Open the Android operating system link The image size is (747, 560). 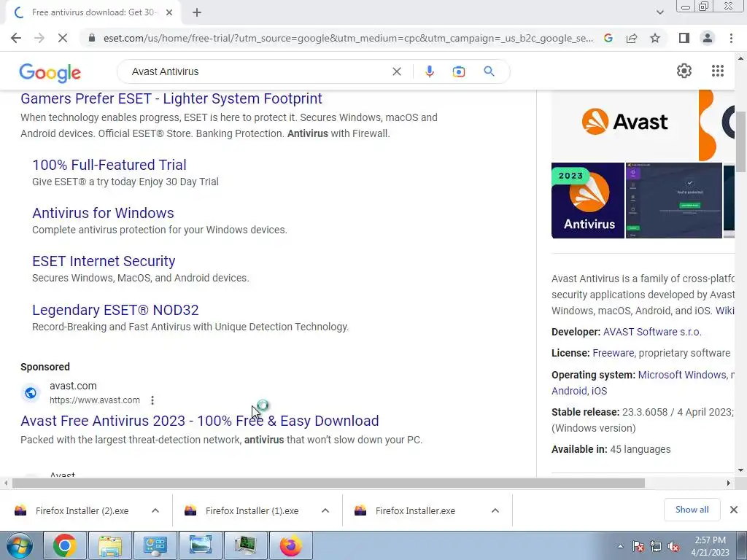[569, 391]
